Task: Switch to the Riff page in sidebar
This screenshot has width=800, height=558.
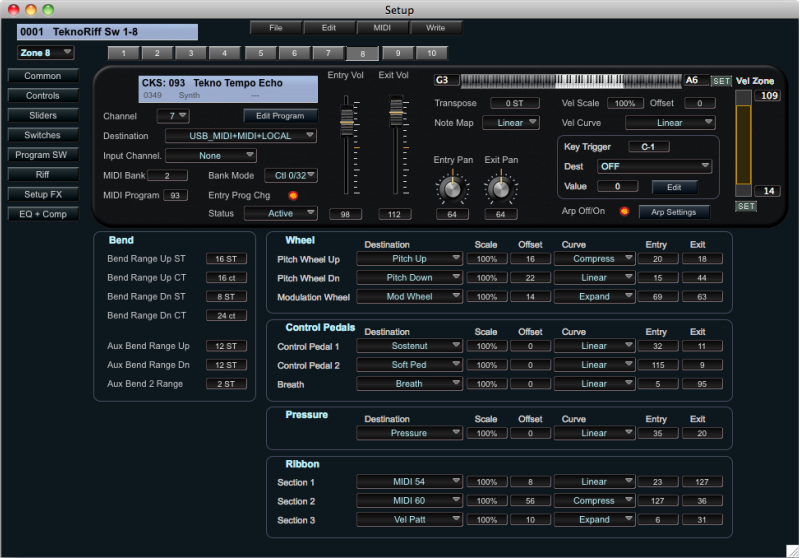Action: tap(42, 174)
